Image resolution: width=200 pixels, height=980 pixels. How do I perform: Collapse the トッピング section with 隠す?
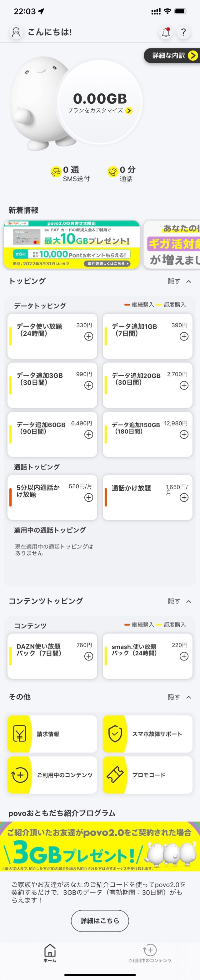point(179,281)
